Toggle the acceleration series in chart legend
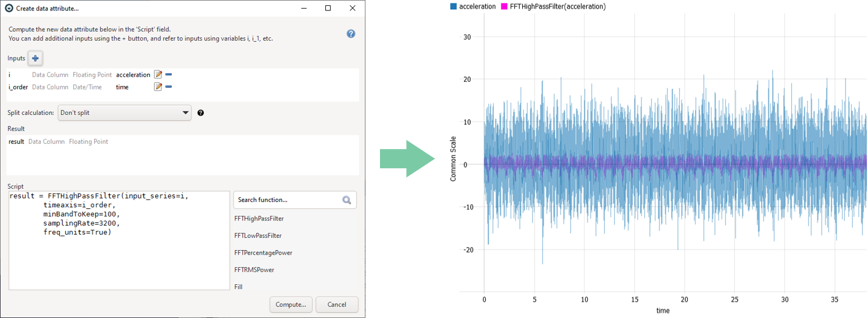Image resolution: width=868 pixels, height=318 pixels. [x=472, y=6]
